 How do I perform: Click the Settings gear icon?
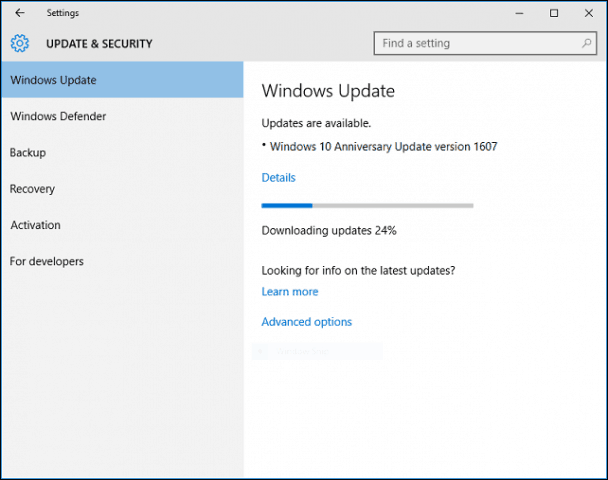coord(20,43)
